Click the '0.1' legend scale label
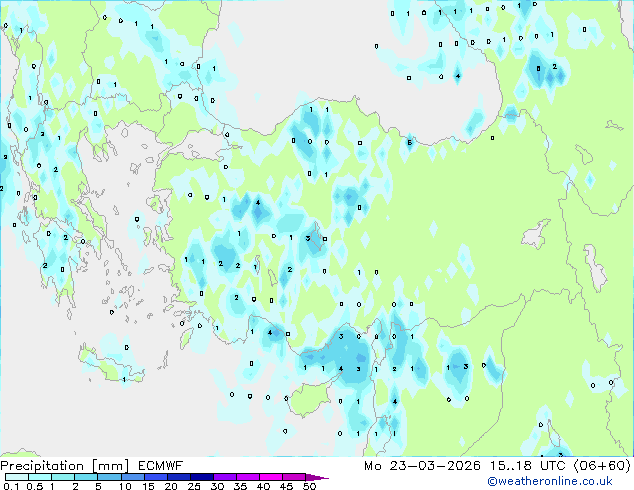634x490 pixels. coord(11,486)
